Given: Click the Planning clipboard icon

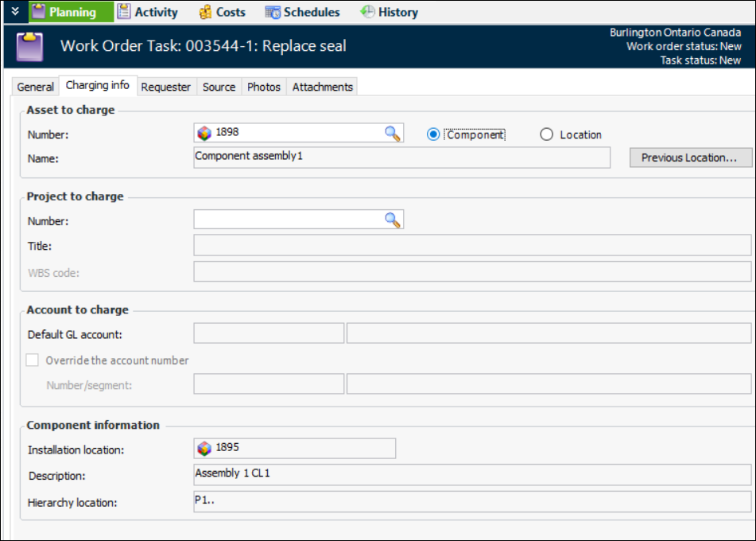Looking at the screenshot, I should 39,12.
